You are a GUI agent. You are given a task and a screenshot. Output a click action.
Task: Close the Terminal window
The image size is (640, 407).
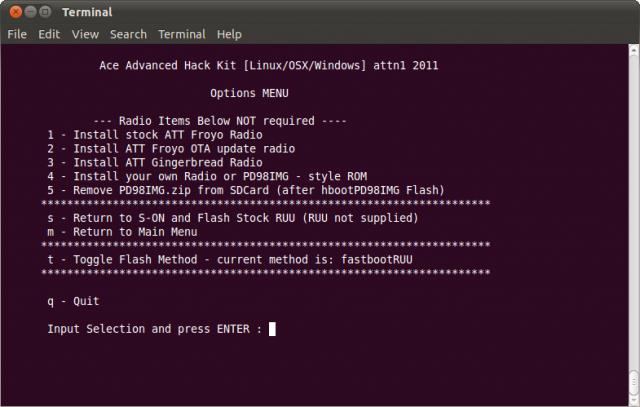[x=16, y=12]
